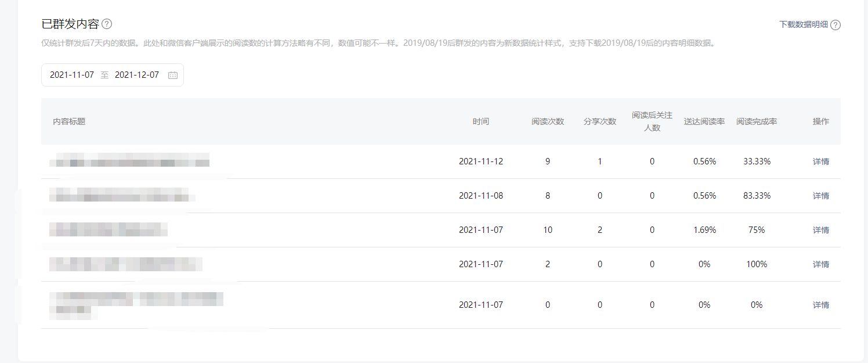View 详情 of the article with 100% completion
Image resolution: width=868 pixels, height=363 pixels.
coord(820,264)
